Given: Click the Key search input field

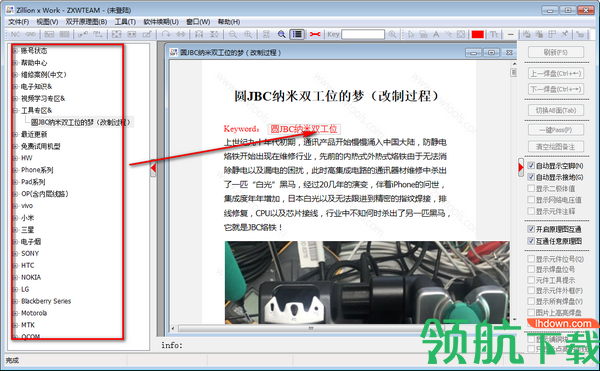Looking at the screenshot, I should (x=363, y=34).
